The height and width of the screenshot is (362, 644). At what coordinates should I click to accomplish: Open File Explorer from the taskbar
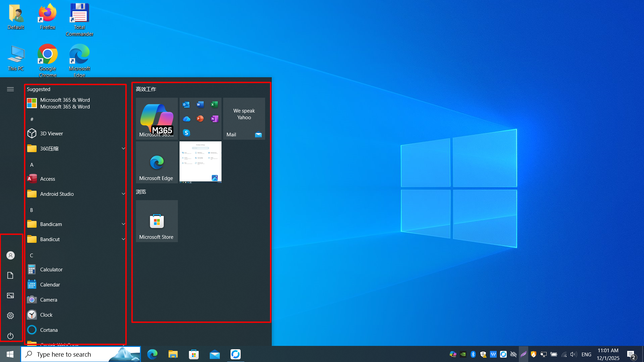[x=173, y=354]
